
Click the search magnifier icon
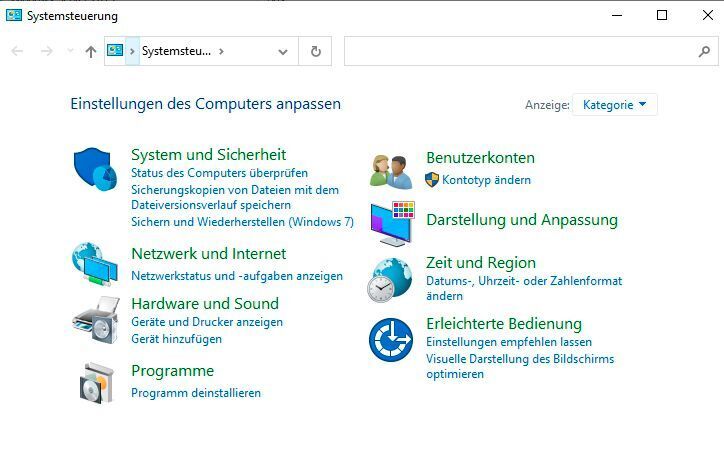click(x=704, y=51)
